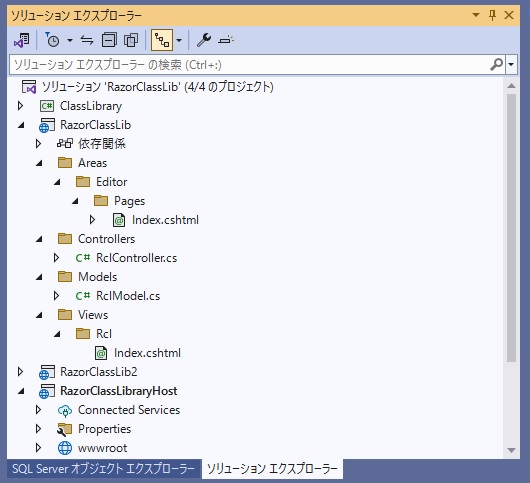Viewport: 530px width, 483px height.
Task: Switch to SQL Server オブジェクト エクスプローラー tab
Action: pyautogui.click(x=103, y=469)
